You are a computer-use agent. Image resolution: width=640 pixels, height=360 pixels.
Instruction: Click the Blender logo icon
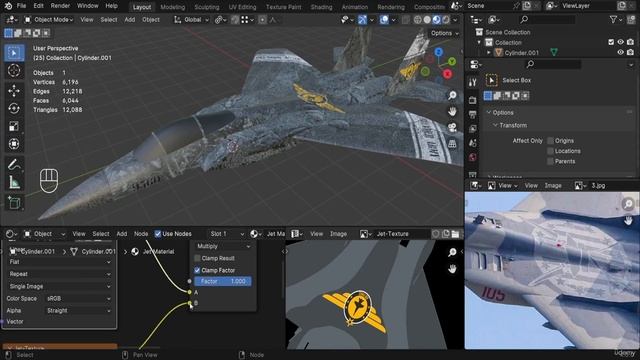coord(8,6)
